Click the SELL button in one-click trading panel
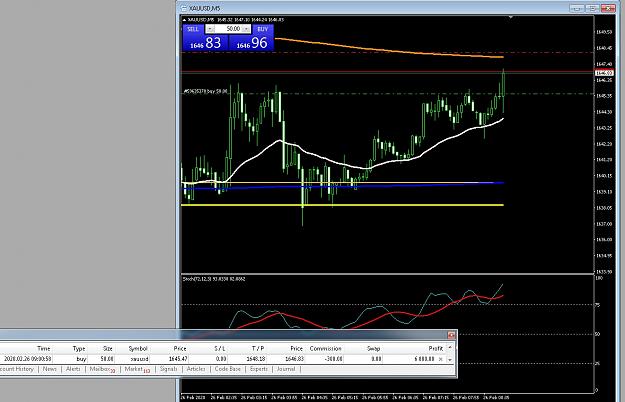 click(x=193, y=29)
